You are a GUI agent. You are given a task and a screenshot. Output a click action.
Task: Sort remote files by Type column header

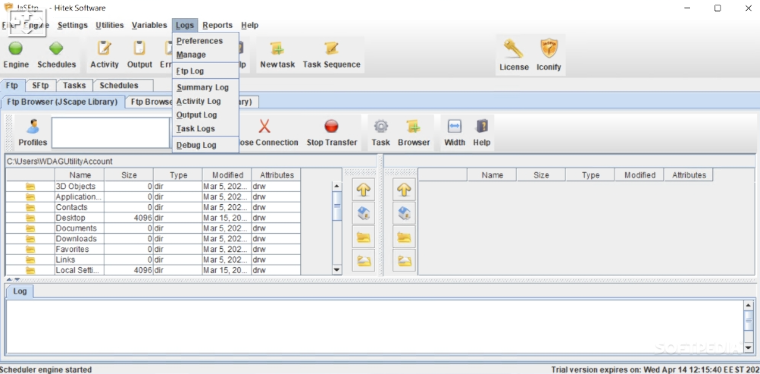590,175
